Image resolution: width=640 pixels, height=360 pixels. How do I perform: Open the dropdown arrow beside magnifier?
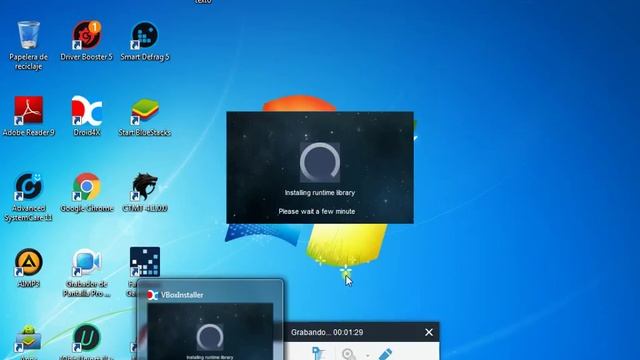coord(367,356)
